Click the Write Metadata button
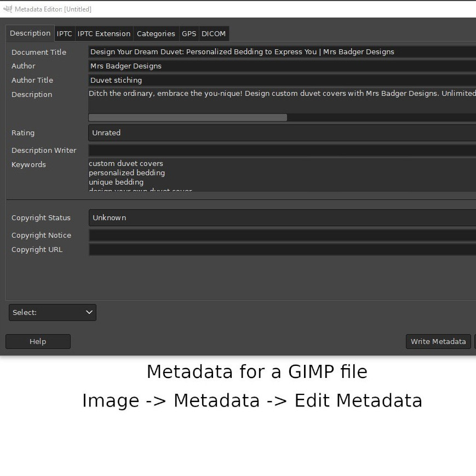This screenshot has width=476, height=476. coord(438,342)
